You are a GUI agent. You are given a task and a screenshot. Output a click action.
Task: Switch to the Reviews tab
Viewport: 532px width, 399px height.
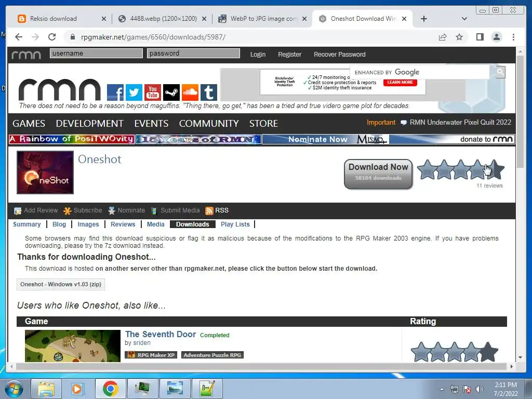(123, 224)
